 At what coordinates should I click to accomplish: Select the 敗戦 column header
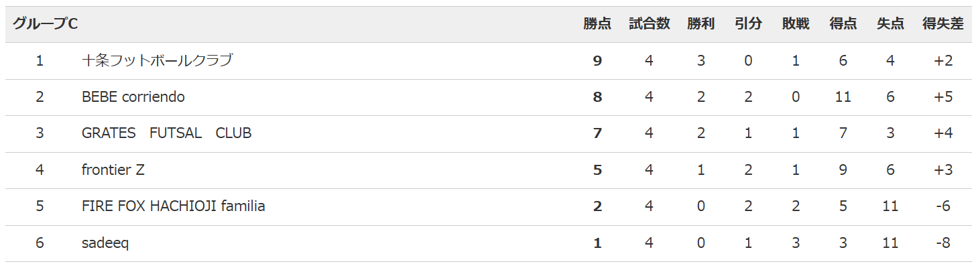pyautogui.click(x=796, y=24)
